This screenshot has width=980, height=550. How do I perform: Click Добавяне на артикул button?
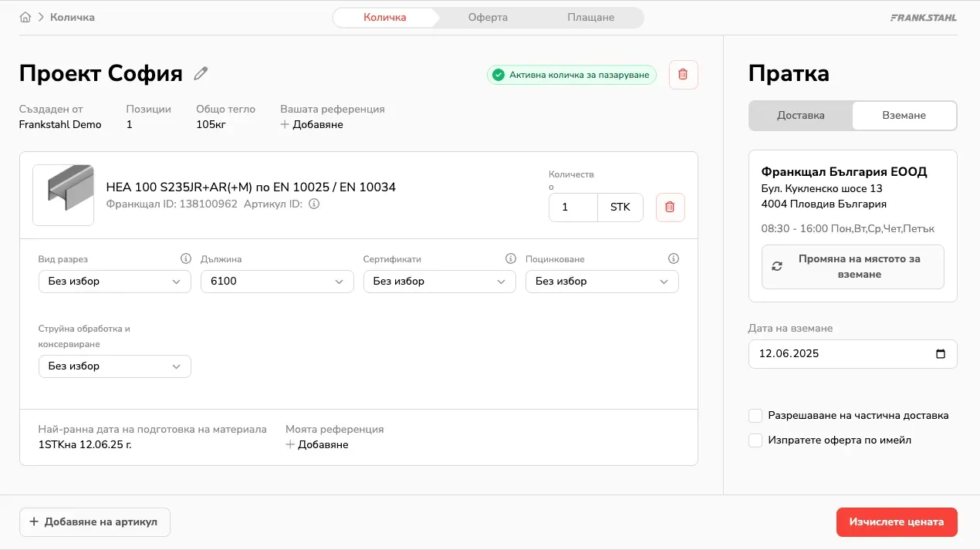click(95, 522)
